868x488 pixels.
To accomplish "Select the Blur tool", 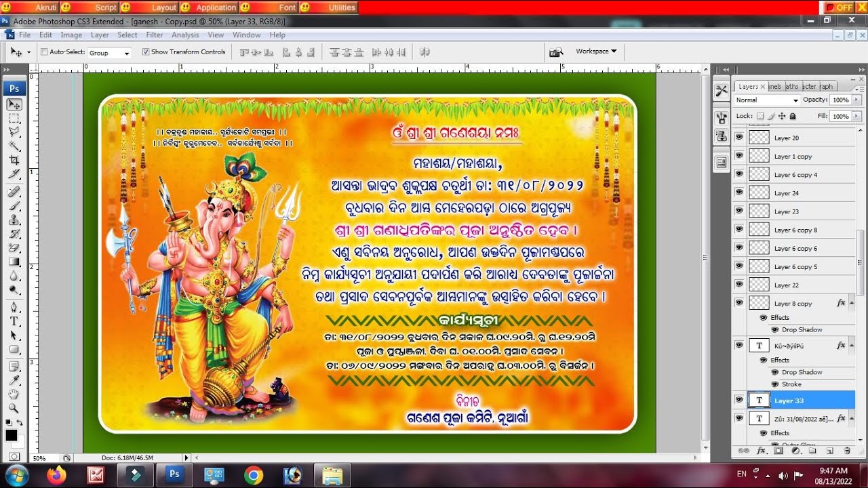I will [x=14, y=276].
